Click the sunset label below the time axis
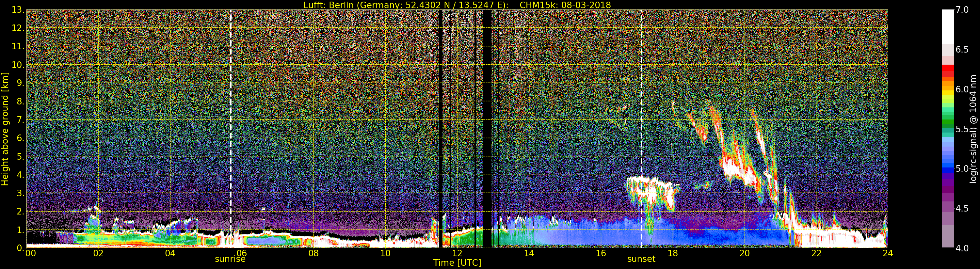The height and width of the screenshot is (269, 980). (641, 259)
